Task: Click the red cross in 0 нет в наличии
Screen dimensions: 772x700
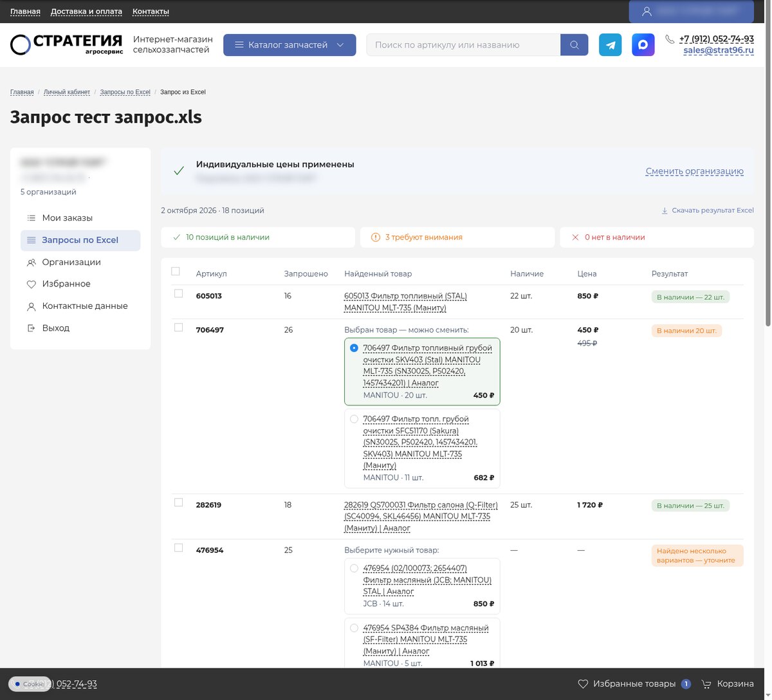Action: click(575, 237)
